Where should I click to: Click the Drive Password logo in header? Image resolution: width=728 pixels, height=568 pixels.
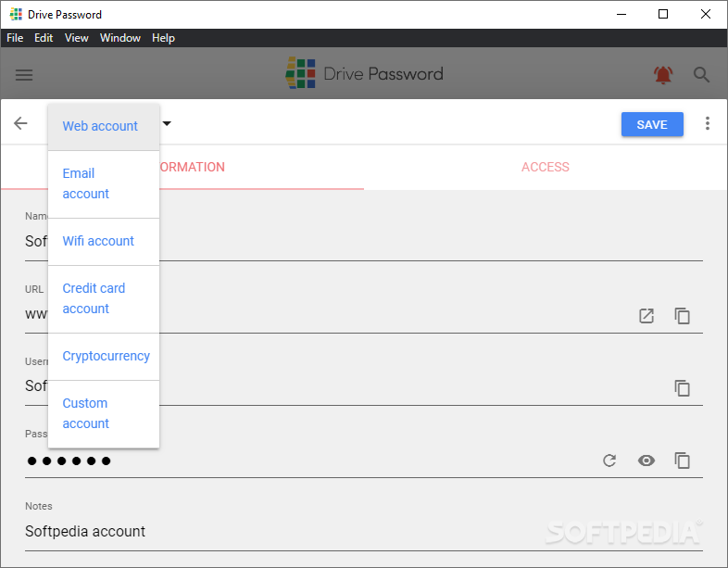coord(365,73)
